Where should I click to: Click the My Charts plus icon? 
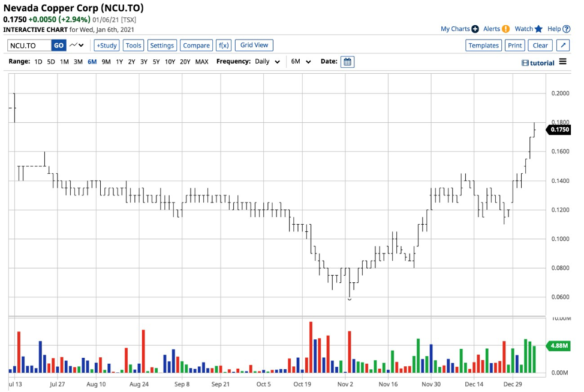pyautogui.click(x=475, y=29)
